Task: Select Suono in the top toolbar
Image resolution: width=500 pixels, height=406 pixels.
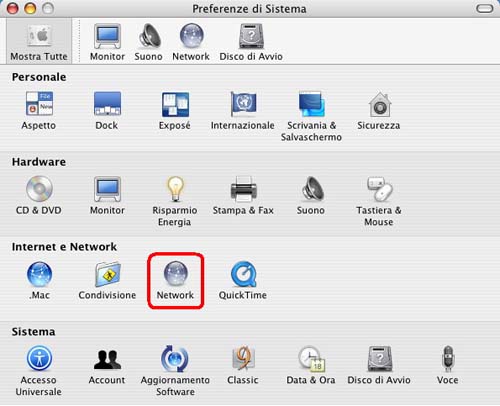Action: tap(149, 42)
